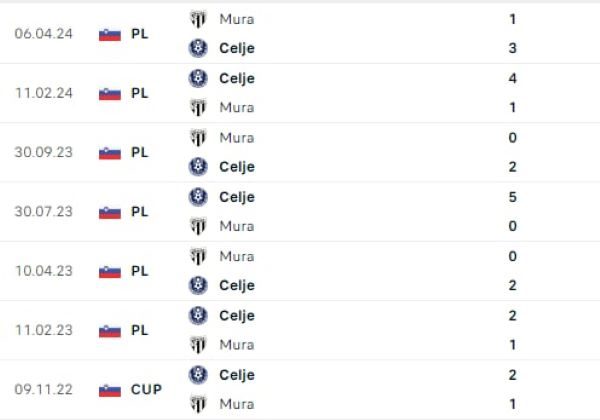
Task: Click the Slovenian flag beside the 11.02.24 match
Action: pyautogui.click(x=110, y=93)
